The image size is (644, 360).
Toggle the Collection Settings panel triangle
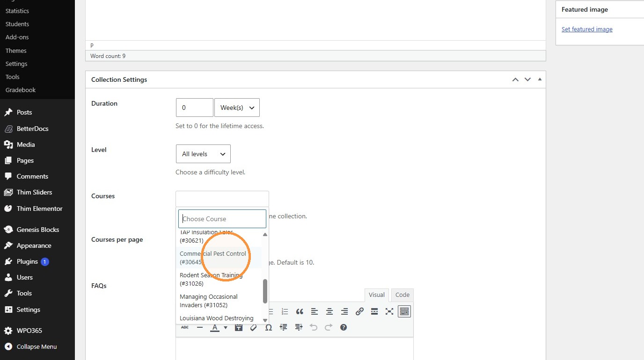pyautogui.click(x=540, y=79)
